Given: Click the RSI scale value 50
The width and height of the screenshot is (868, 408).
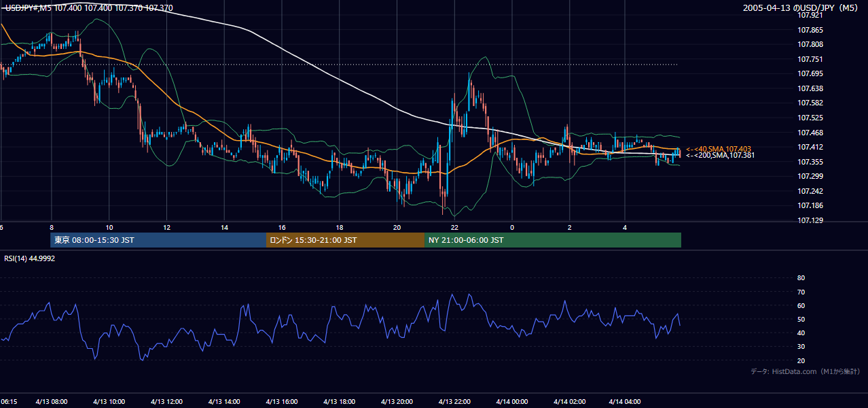Looking at the screenshot, I should (801, 319).
